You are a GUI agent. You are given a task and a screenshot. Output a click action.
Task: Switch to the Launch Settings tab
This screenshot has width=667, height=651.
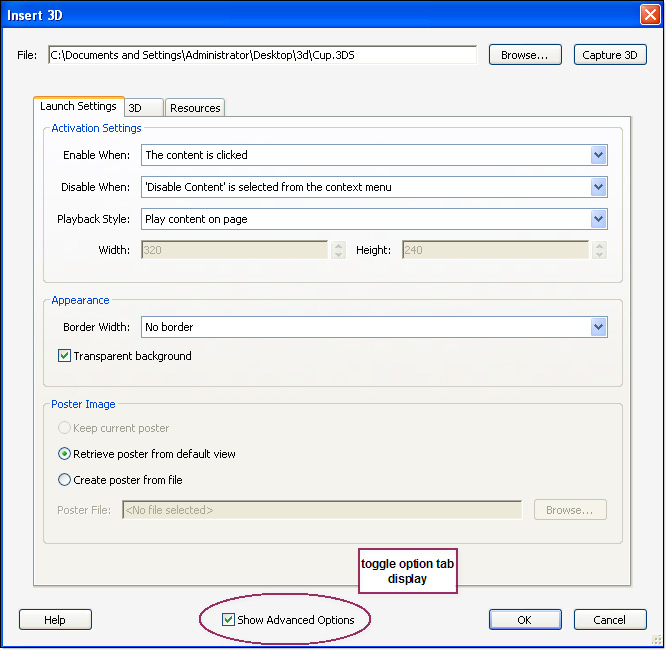[x=78, y=107]
